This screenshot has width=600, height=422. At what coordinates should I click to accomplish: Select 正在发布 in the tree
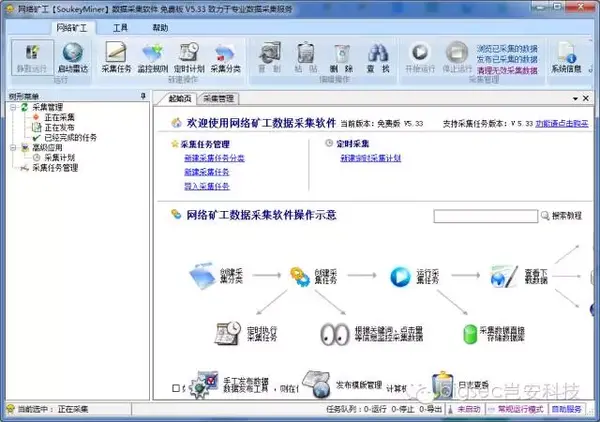(59, 127)
